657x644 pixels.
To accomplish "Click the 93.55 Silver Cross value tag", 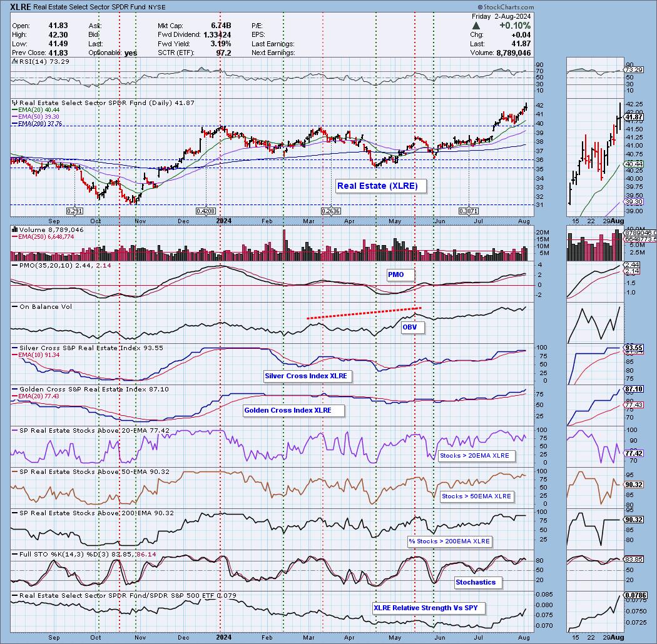I will coord(634,348).
